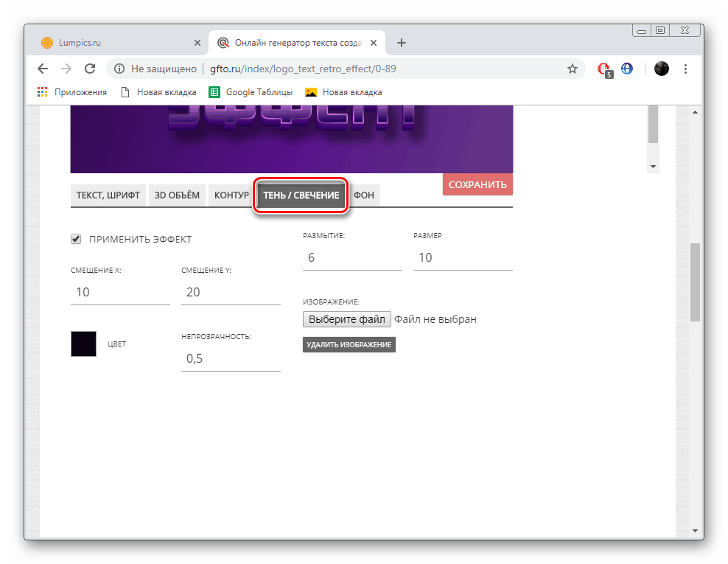Maximize the browser window
The height and width of the screenshot is (564, 728).
[x=659, y=30]
